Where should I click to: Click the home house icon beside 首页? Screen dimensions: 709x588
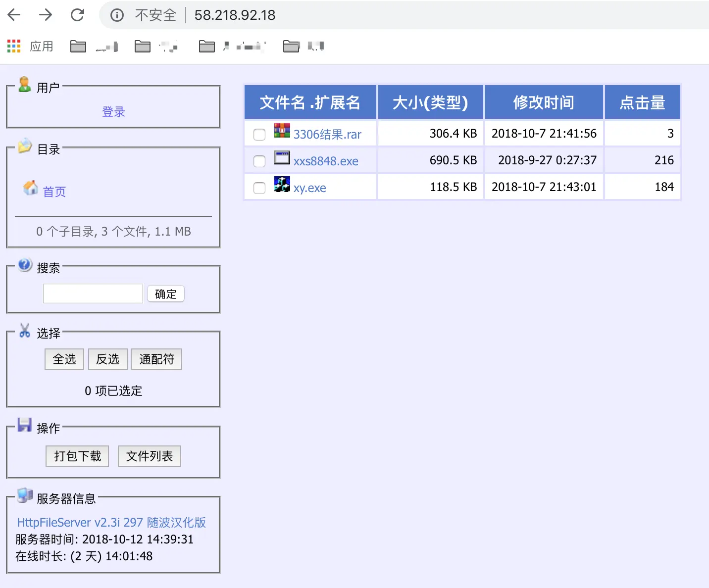[31, 188]
